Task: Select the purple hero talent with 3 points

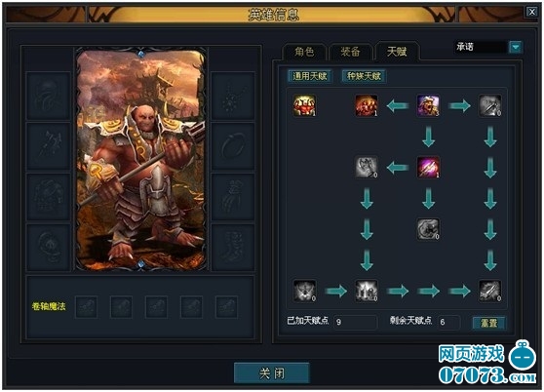Action: (x=428, y=105)
